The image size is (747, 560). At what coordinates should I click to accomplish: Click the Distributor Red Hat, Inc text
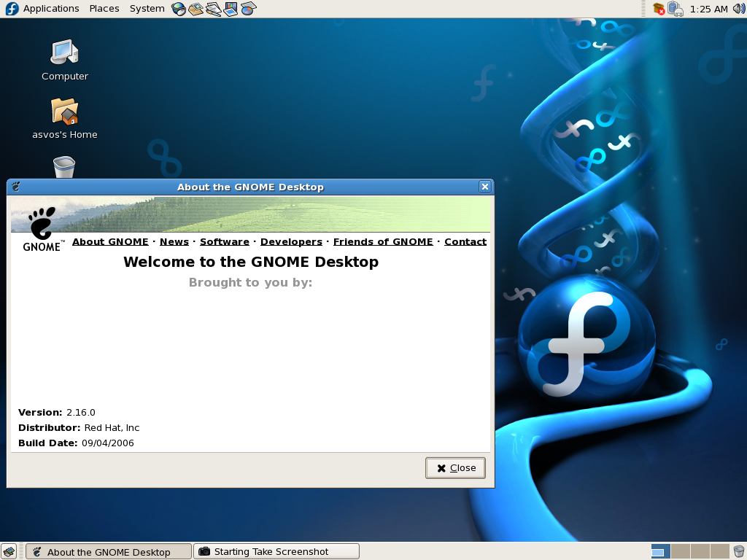(79, 427)
